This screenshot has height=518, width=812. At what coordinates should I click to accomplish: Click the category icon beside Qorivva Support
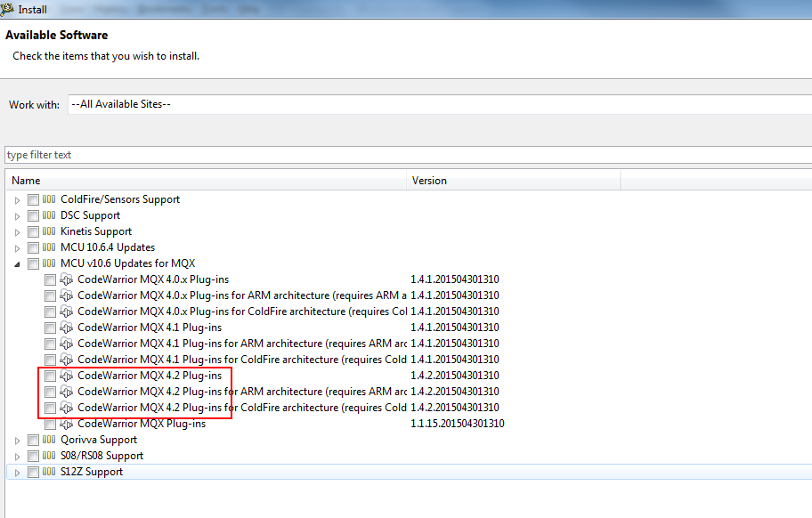[x=49, y=440]
